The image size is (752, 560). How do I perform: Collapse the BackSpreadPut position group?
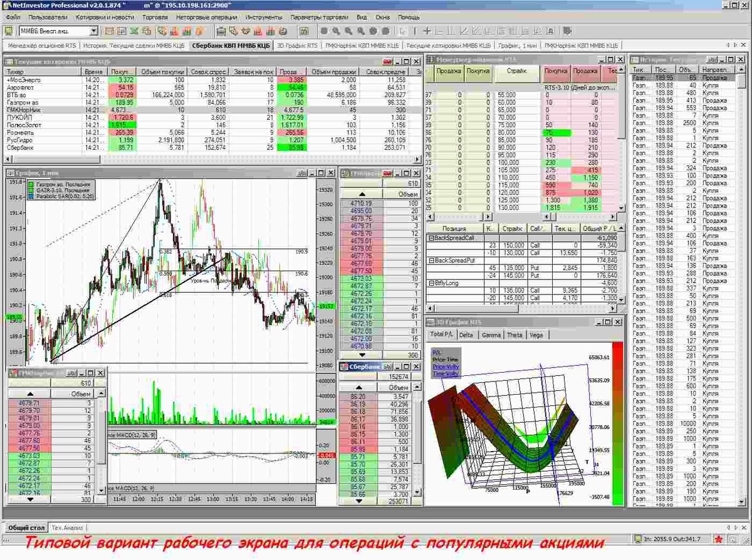coord(431,259)
